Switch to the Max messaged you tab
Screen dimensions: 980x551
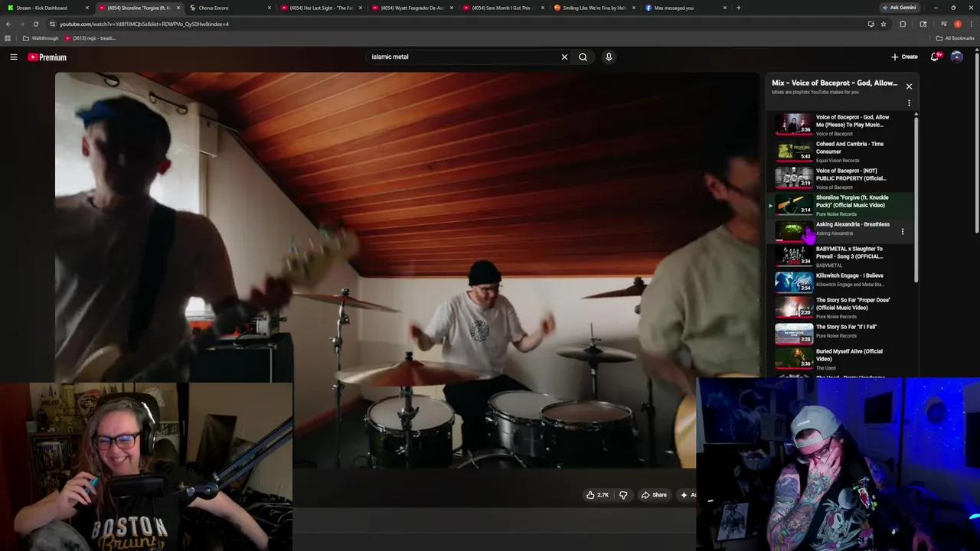[685, 8]
